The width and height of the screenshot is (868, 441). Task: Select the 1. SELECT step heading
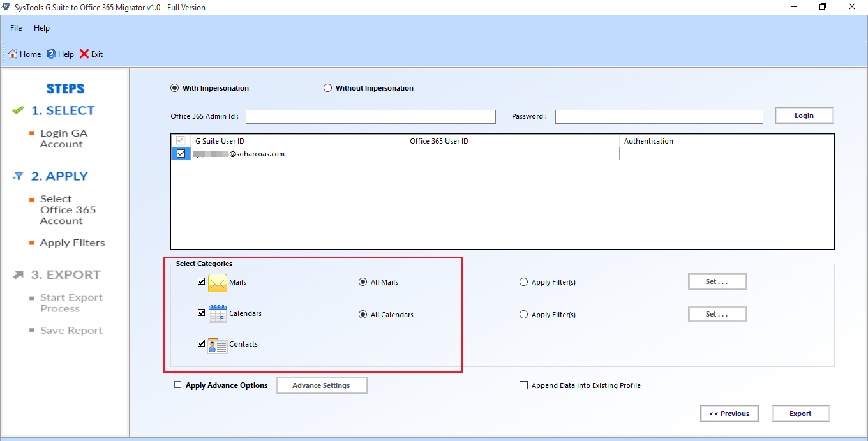(x=63, y=110)
